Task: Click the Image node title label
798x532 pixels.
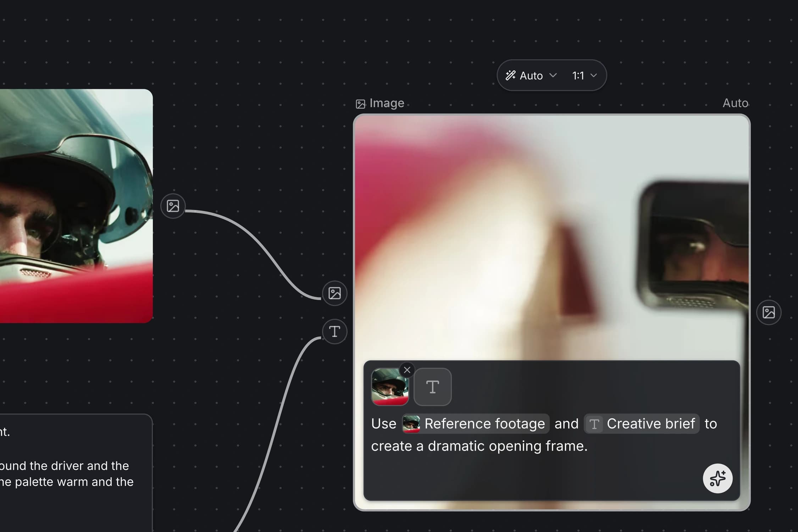Action: [x=387, y=103]
